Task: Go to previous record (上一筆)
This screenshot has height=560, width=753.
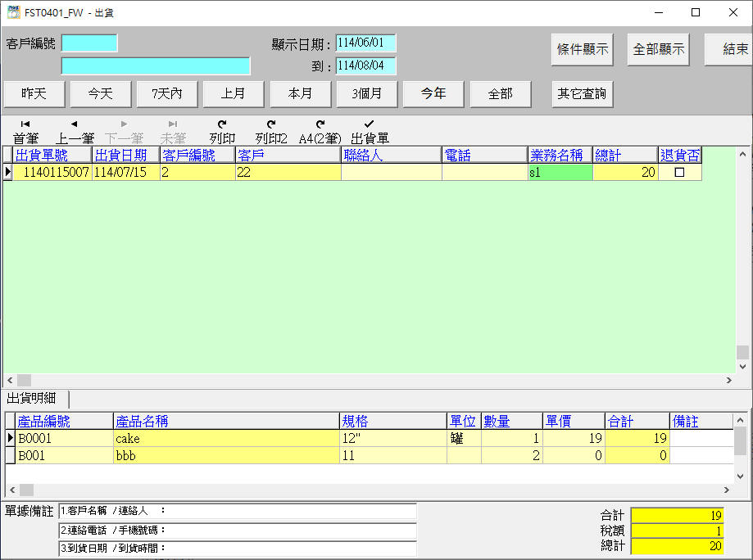Action: [75, 131]
